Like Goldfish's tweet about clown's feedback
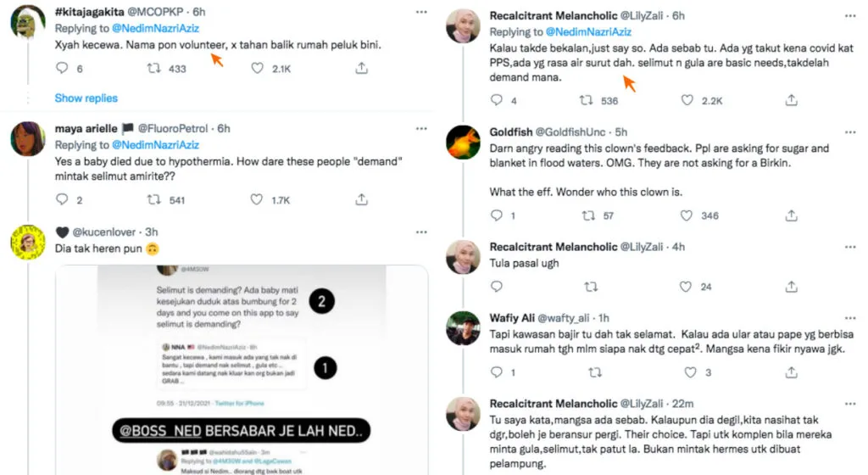The height and width of the screenshot is (475, 868). 687,215
